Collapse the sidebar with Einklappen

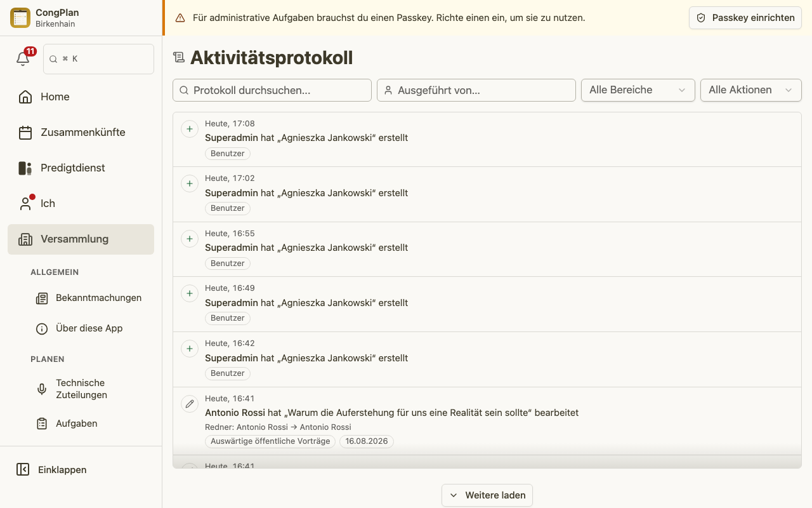click(x=81, y=470)
